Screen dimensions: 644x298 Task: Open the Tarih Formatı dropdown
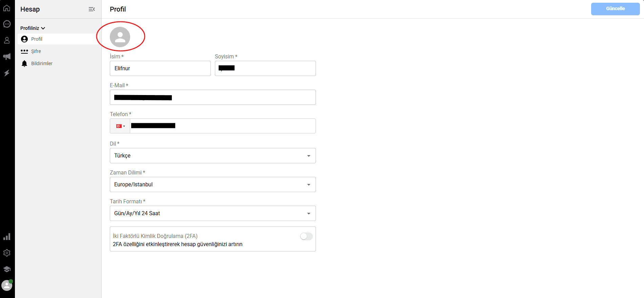click(213, 213)
